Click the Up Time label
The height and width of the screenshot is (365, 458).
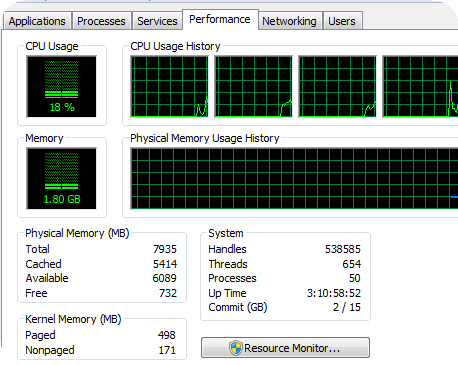pos(227,293)
